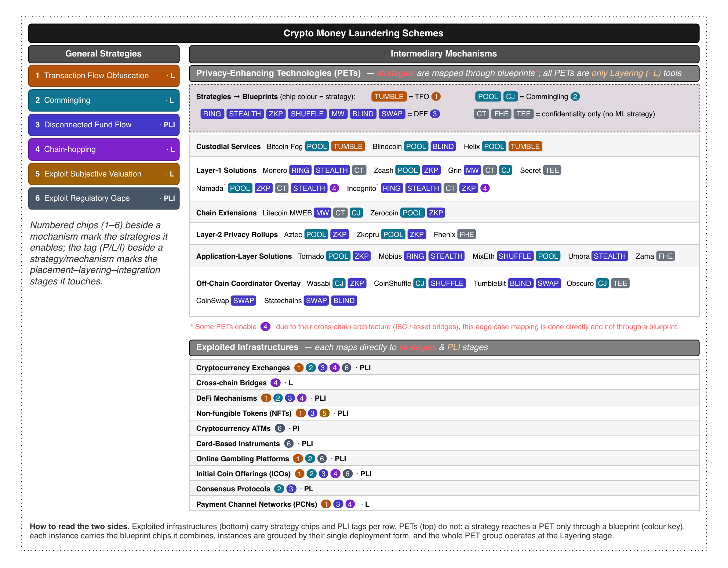Click the teal 2 chip next to Commingling in legend

[575, 97]
